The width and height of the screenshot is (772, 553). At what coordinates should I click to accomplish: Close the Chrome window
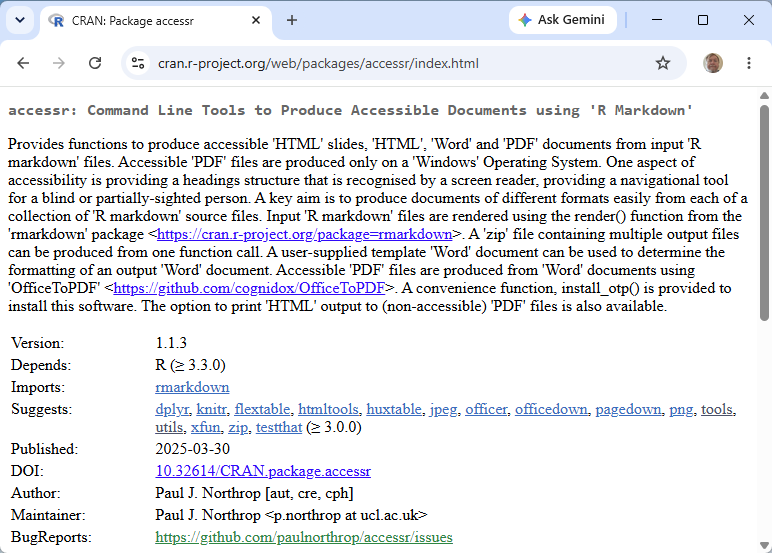[748, 20]
